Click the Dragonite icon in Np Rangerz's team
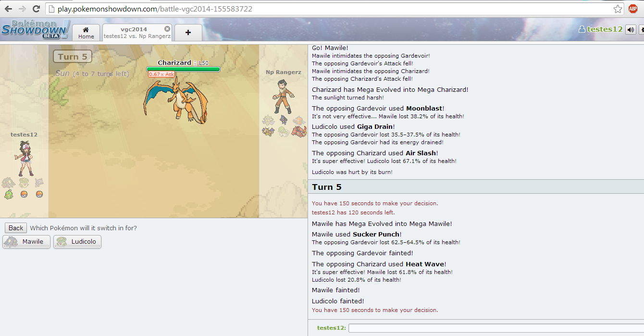The height and width of the screenshot is (336, 644). click(x=268, y=131)
